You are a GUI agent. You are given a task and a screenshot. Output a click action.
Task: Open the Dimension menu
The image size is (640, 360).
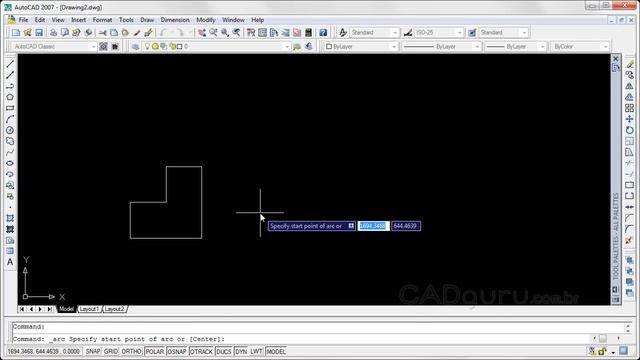175,20
